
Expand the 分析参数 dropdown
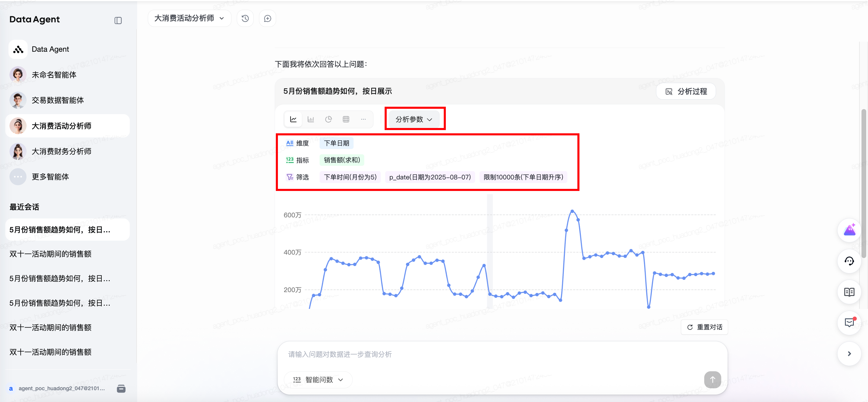tap(414, 119)
